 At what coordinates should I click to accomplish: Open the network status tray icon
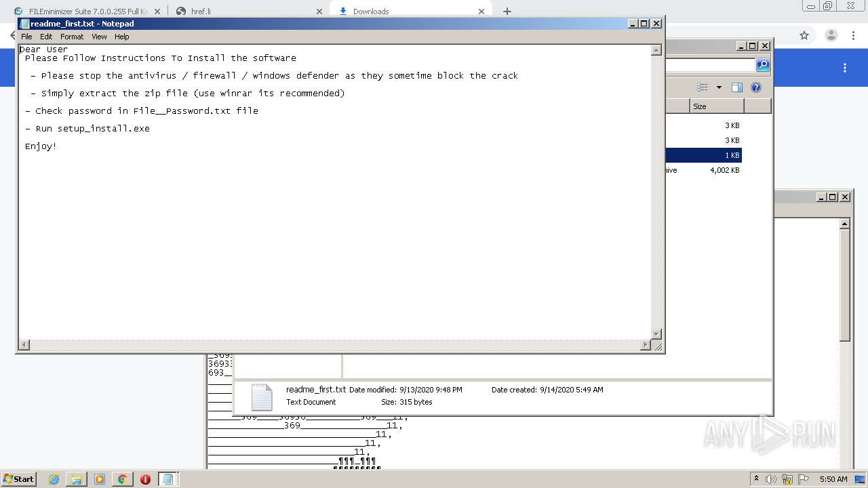787,479
